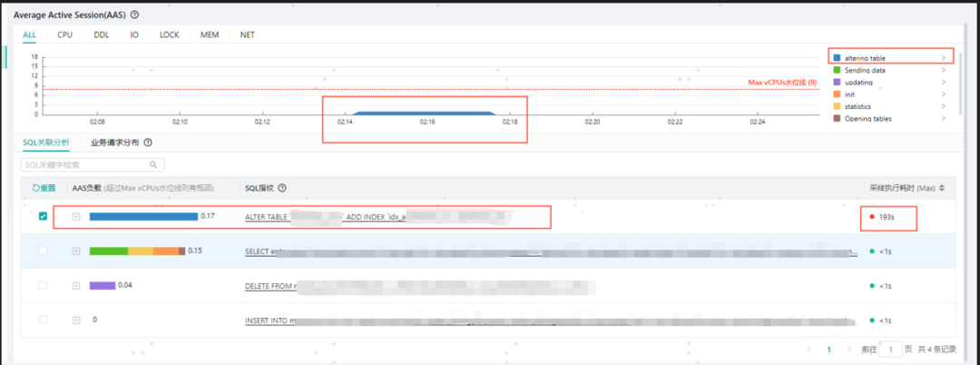This screenshot has width=980, height=365.
Task: Expand the DELETE FROM row plus box
Action: pos(76,285)
